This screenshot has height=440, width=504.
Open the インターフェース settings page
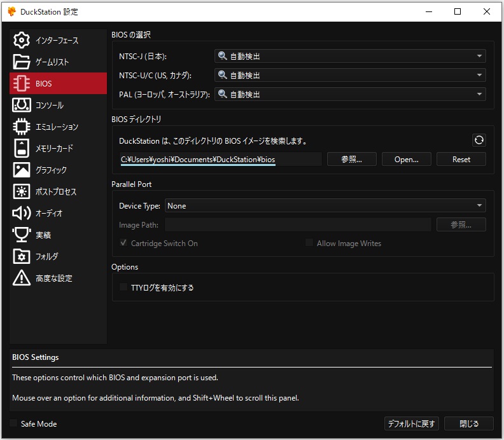click(58, 40)
